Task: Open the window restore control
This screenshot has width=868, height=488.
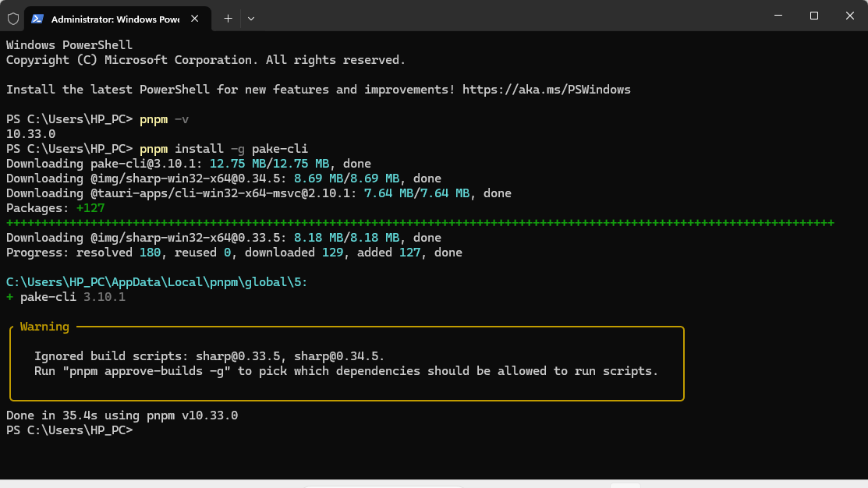Action: pyautogui.click(x=813, y=16)
